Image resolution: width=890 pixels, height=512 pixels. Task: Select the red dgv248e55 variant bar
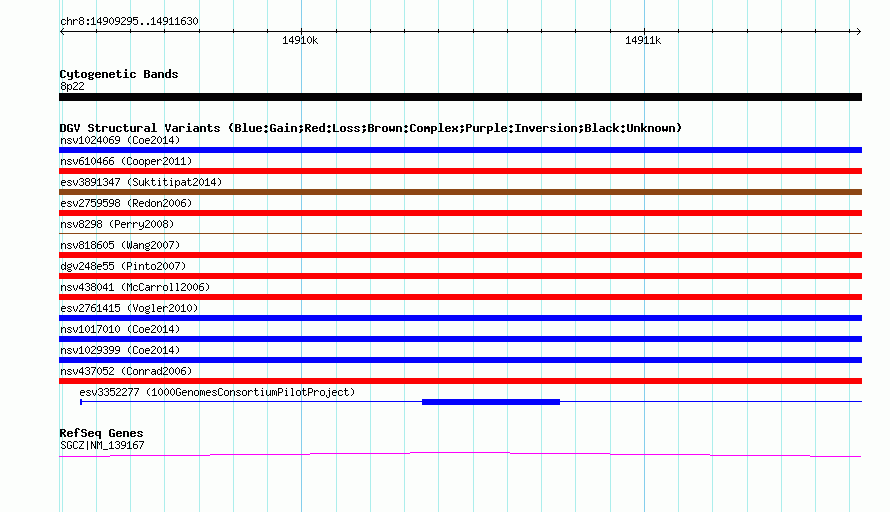pos(460,276)
